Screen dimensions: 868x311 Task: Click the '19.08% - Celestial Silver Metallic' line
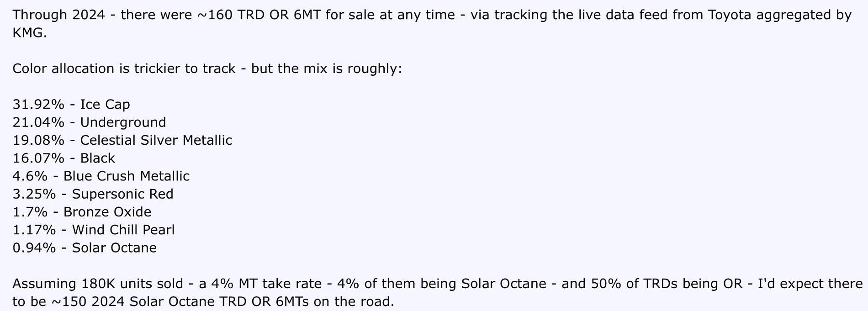pyautogui.click(x=122, y=140)
